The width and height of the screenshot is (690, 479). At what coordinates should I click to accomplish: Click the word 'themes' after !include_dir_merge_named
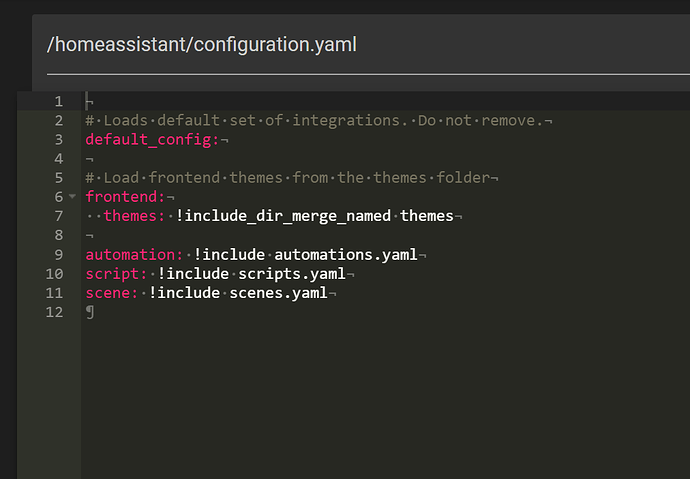pyautogui.click(x=426, y=216)
